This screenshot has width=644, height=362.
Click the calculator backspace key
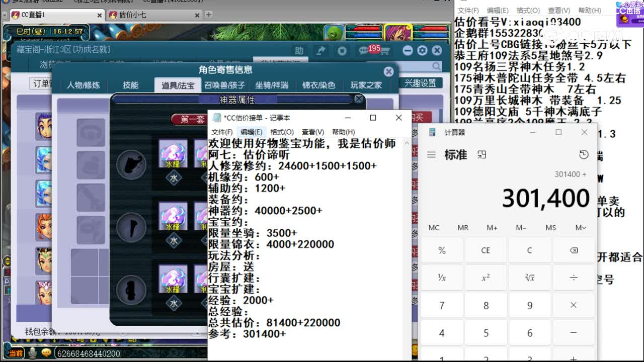click(x=574, y=250)
